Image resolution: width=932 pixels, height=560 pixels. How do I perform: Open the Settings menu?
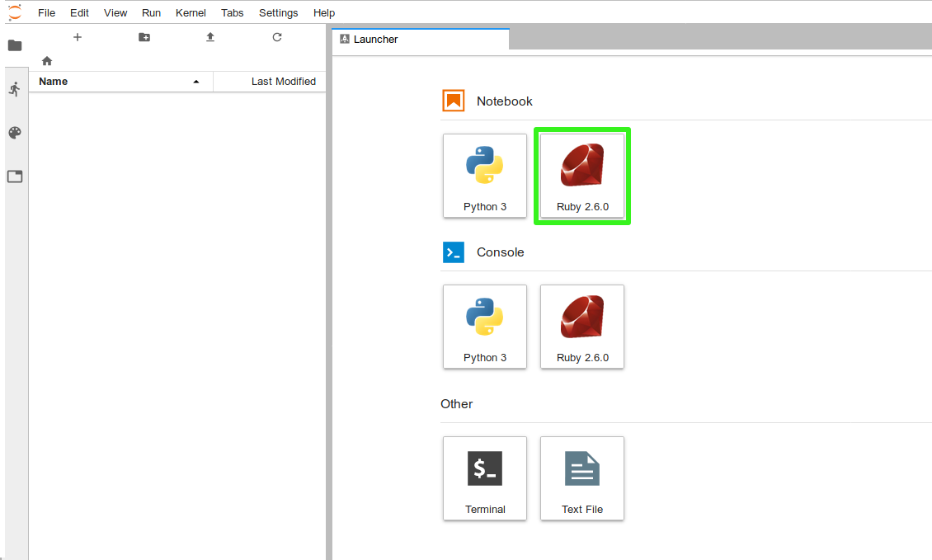tap(278, 12)
